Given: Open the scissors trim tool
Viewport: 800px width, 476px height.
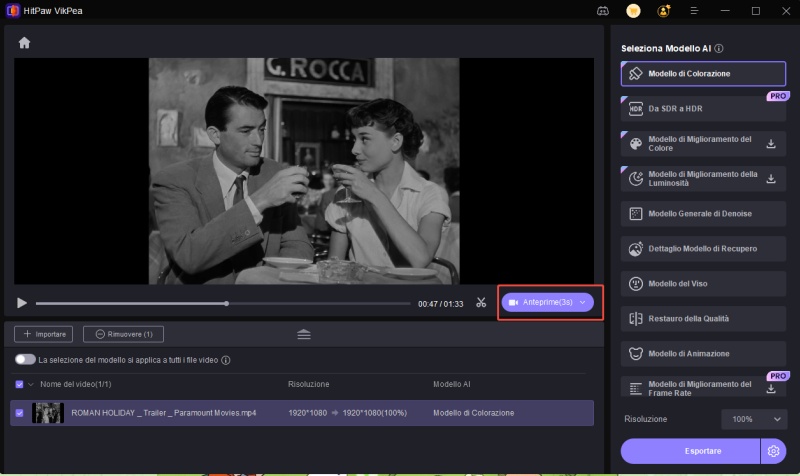Looking at the screenshot, I should pos(481,303).
